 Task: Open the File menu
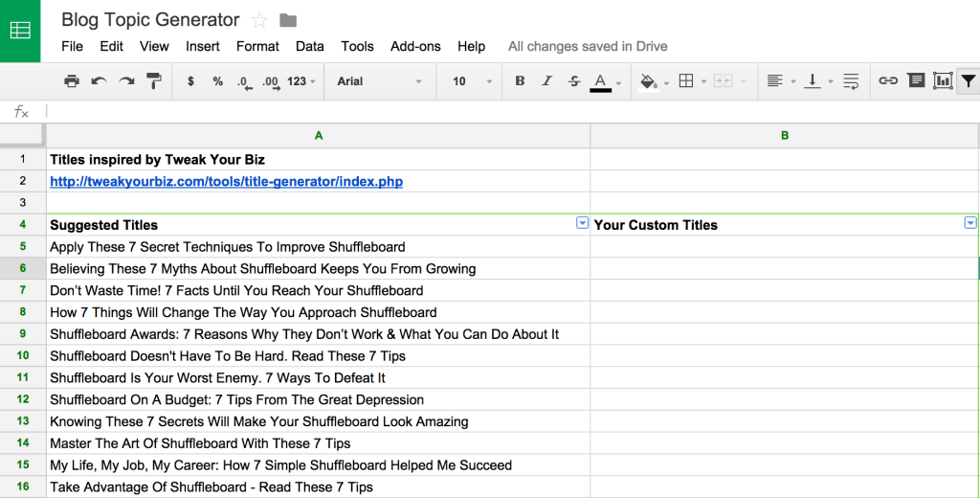pos(73,46)
